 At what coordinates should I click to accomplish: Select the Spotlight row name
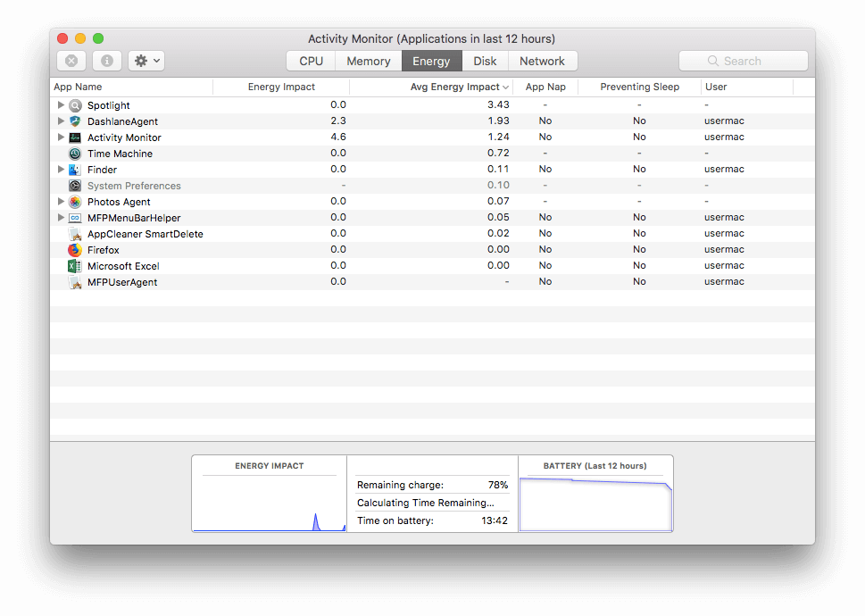point(109,105)
